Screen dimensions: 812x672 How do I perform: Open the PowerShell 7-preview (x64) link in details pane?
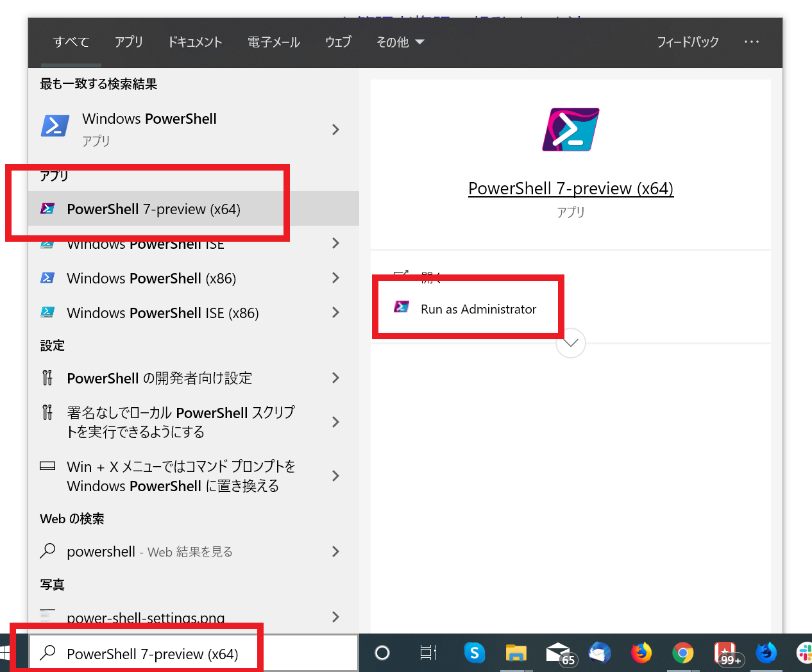pyautogui.click(x=570, y=188)
